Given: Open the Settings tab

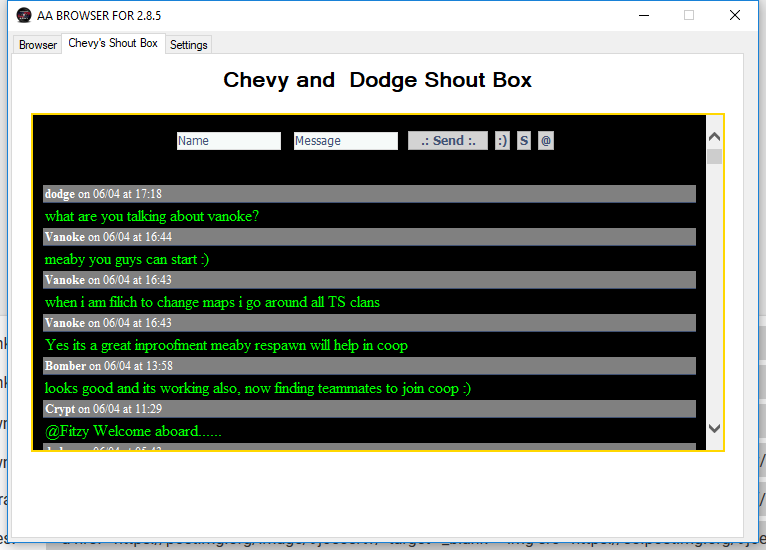Looking at the screenshot, I should [x=189, y=44].
